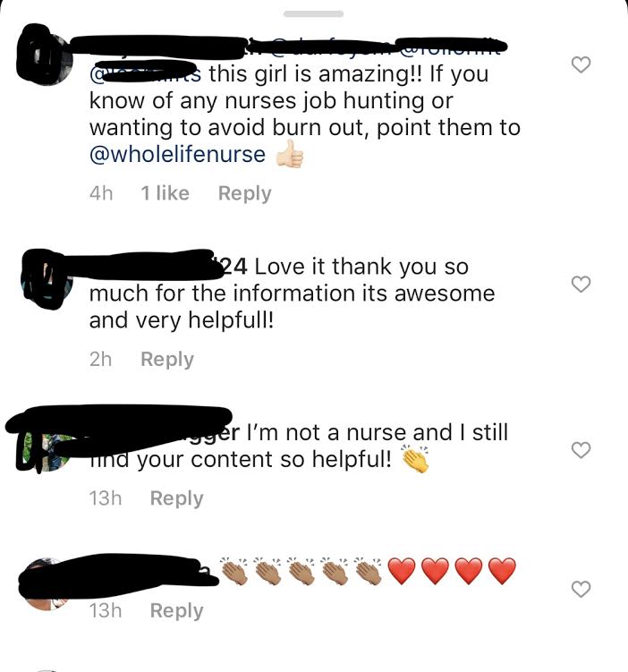Grab the sheet handle at top
This screenshot has width=628, height=672.
point(314,14)
